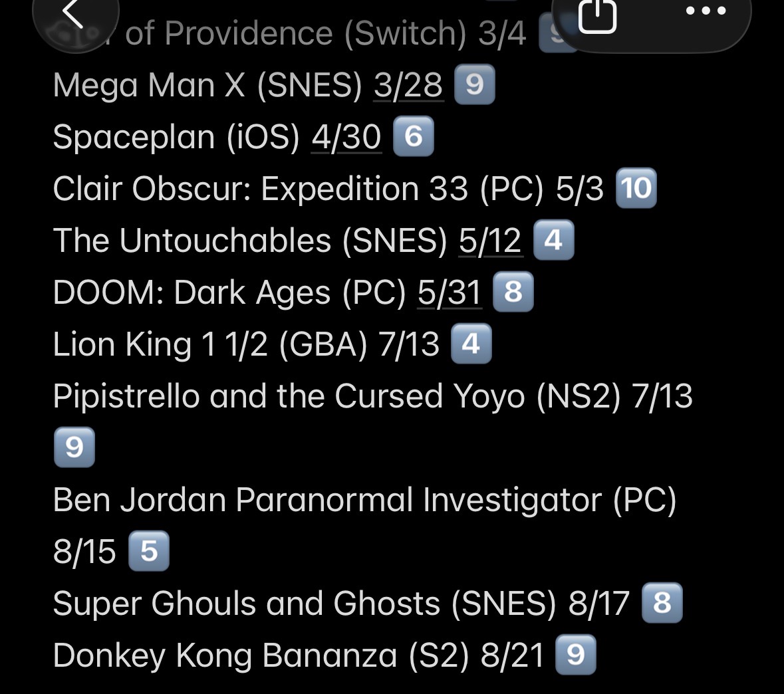The image size is (784, 694).
Task: Tap the 8 emoji after DOOM: Dark Ages
Action: [513, 292]
